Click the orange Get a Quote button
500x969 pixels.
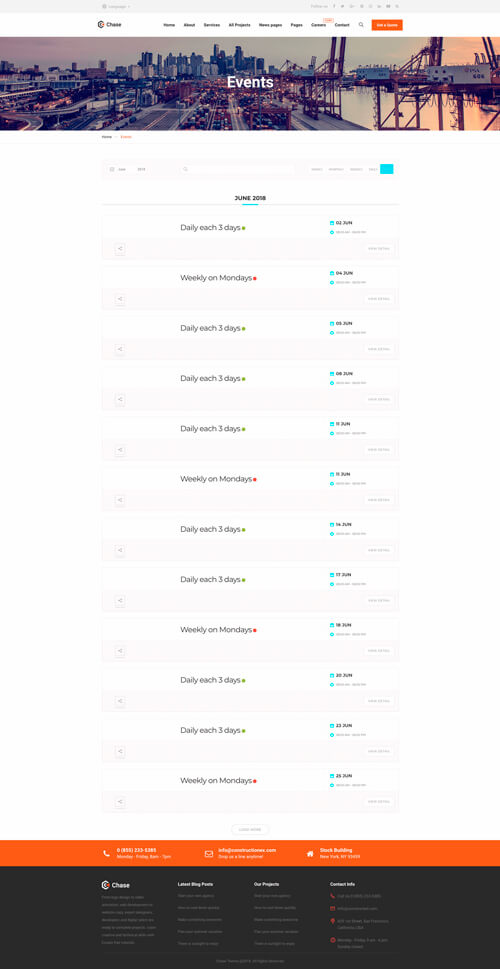click(x=387, y=25)
